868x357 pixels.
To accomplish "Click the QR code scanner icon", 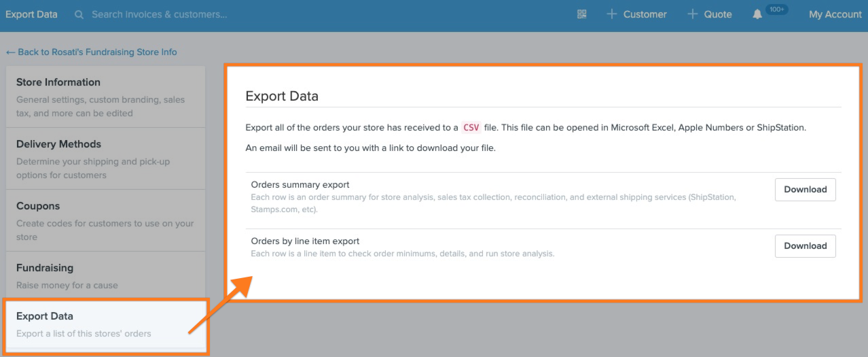I will (x=581, y=14).
